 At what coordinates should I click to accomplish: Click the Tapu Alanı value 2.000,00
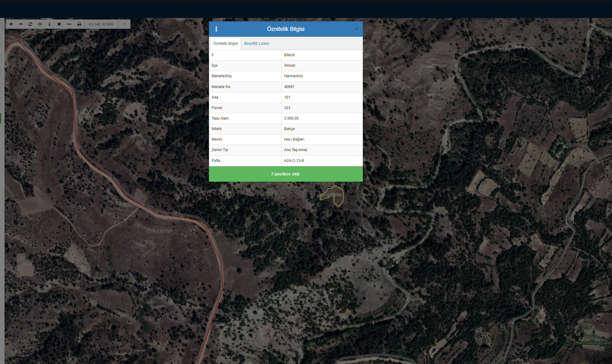coord(291,118)
